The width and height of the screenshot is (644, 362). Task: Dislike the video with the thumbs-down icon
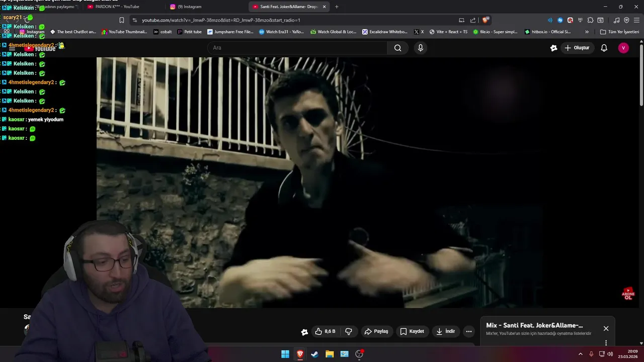(348, 331)
